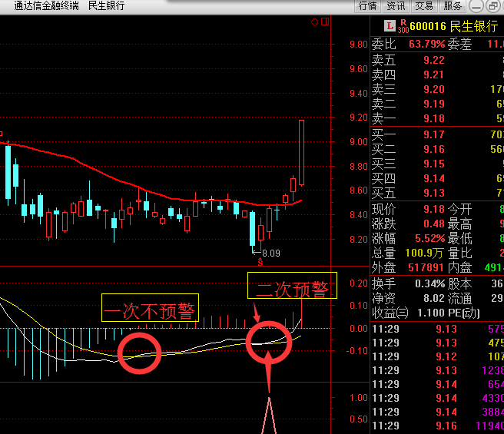
Task: Click the 最低 label
Action: point(459,239)
